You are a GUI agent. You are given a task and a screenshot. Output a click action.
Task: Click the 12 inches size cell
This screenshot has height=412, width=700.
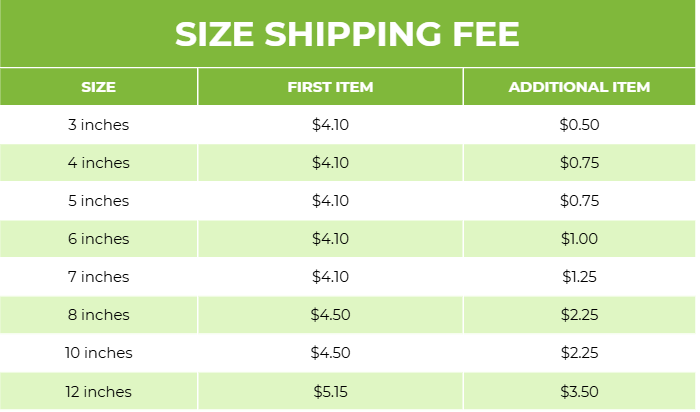coord(98,391)
